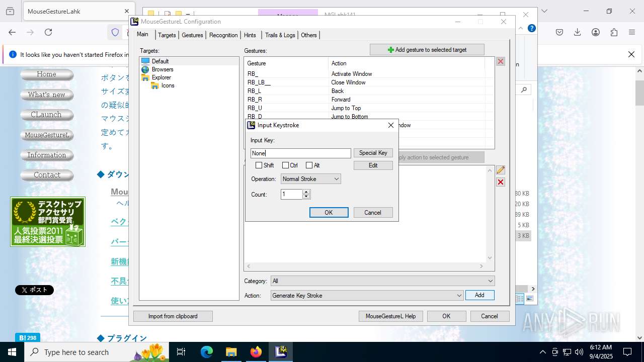Click the Gesture column header
Viewport: 644px width, 362px height.
tap(286, 63)
